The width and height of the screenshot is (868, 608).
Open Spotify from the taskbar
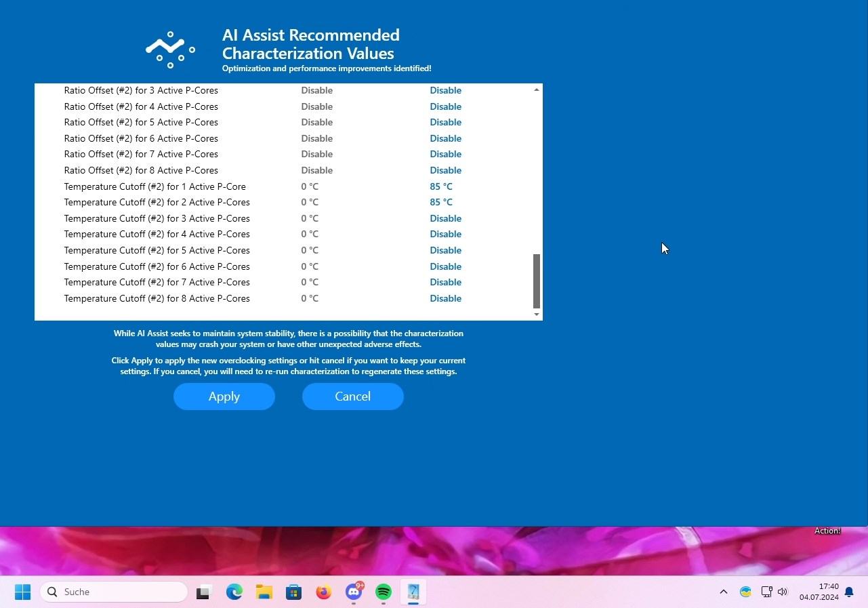(x=384, y=592)
